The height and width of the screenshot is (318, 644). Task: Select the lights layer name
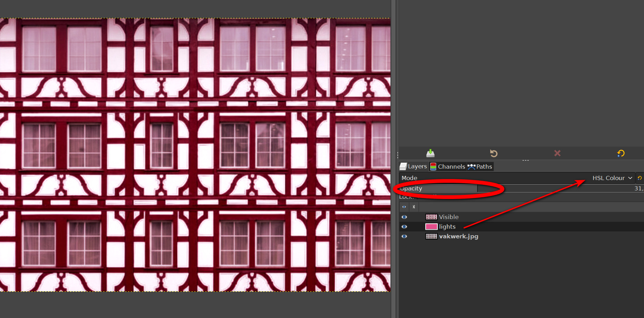click(447, 227)
